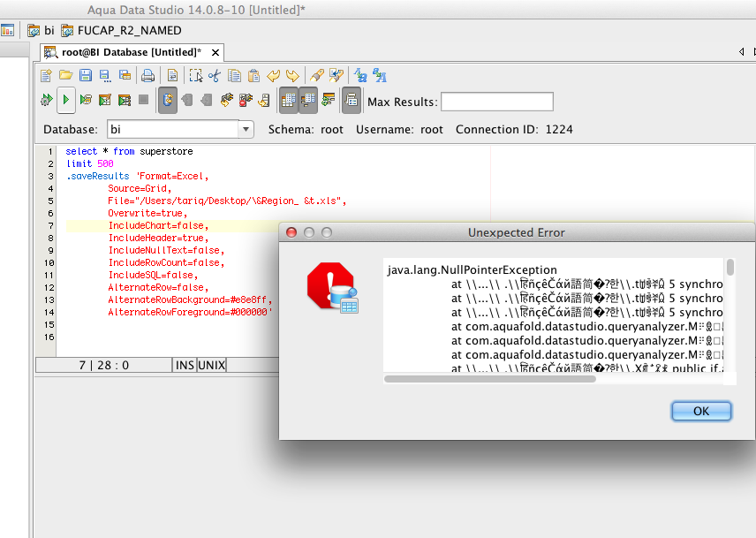Screen dimensions: 756x538
Task: Click the Paste clipboard icon
Action: [x=253, y=75]
